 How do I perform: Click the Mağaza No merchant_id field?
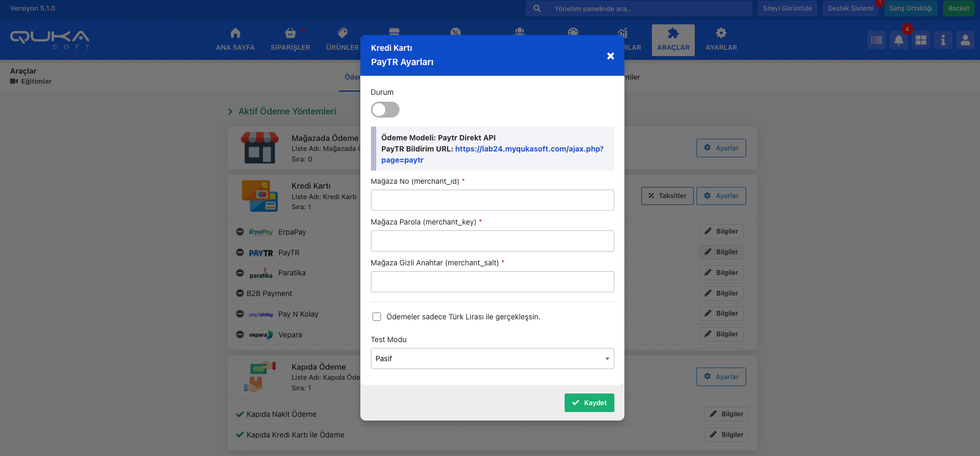(x=492, y=200)
